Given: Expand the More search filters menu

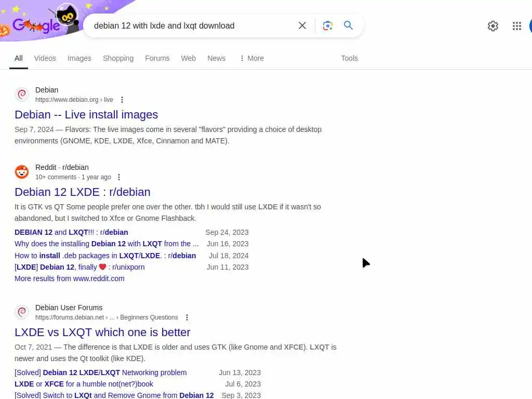Looking at the screenshot, I should tap(252, 58).
